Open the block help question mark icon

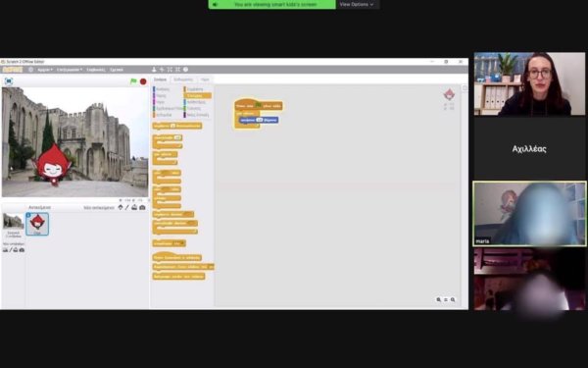(185, 70)
